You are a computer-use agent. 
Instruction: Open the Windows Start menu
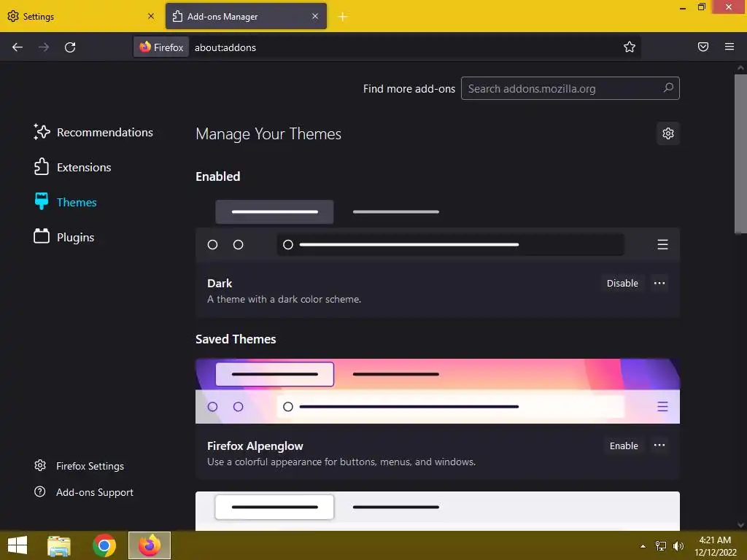coord(18,545)
